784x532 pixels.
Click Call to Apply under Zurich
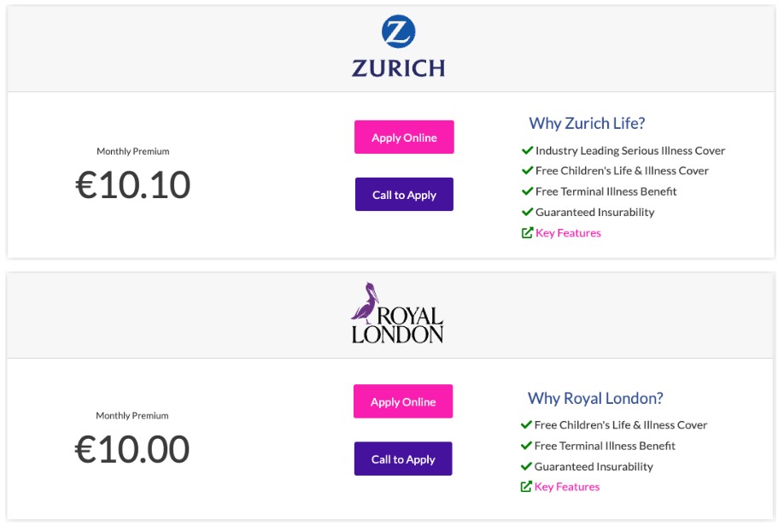(404, 194)
